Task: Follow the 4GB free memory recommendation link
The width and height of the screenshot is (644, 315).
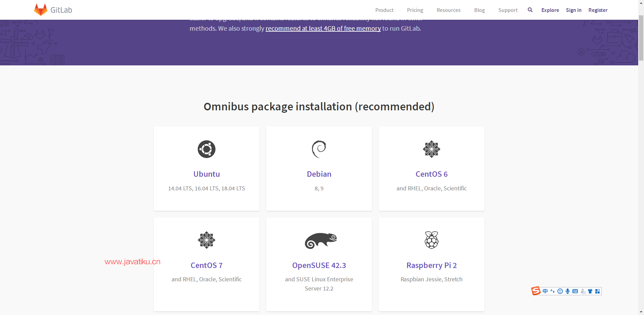Action: click(323, 28)
